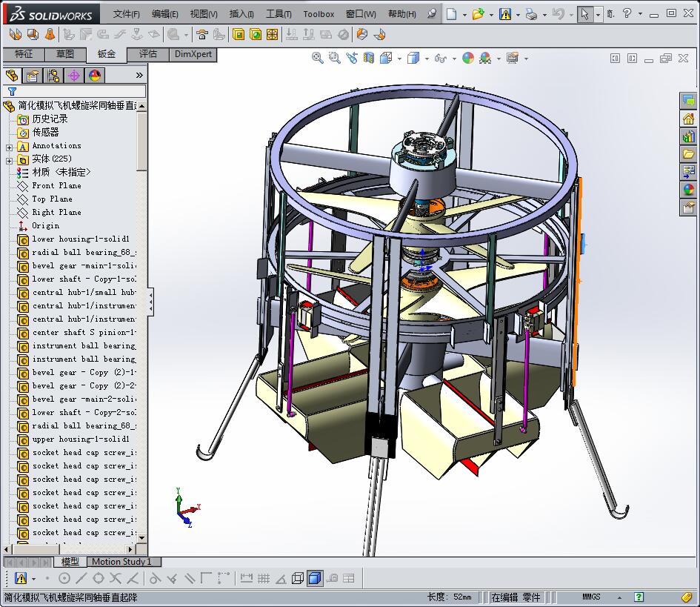
Task: Click the MMGS unit system in status bar
Action: pos(591,597)
